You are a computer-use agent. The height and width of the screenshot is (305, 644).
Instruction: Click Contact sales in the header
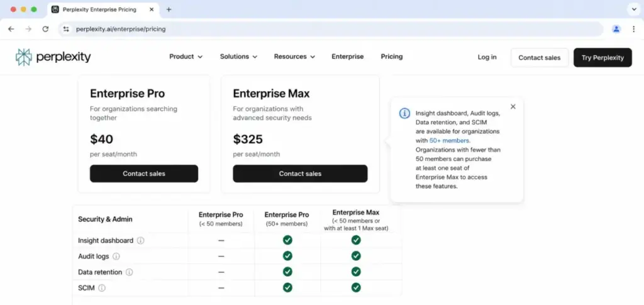[x=539, y=57]
